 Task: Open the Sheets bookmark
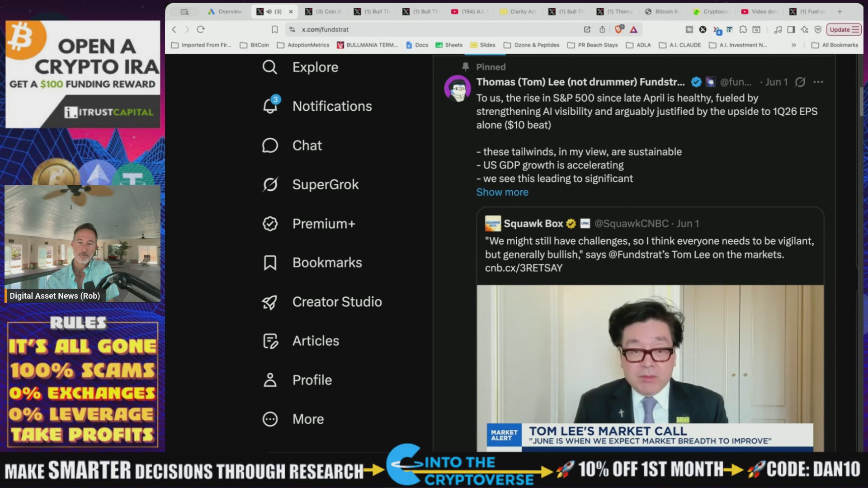pyautogui.click(x=449, y=45)
